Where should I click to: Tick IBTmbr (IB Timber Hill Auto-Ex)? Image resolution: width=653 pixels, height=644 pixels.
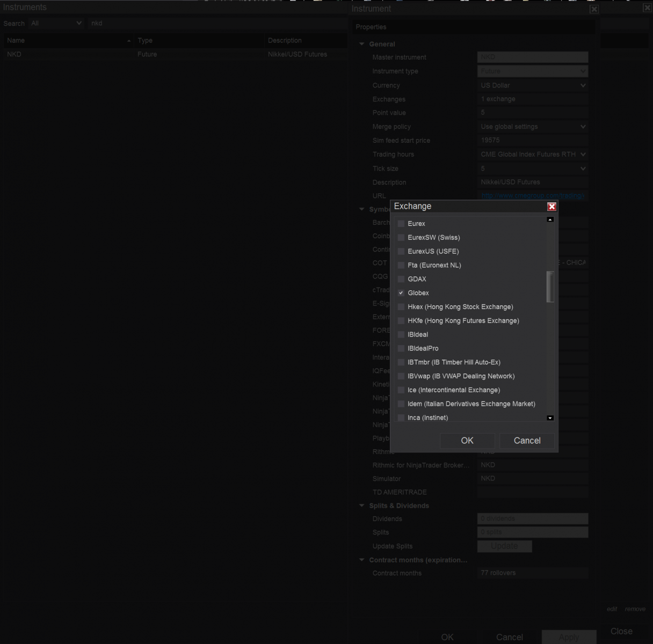click(401, 362)
